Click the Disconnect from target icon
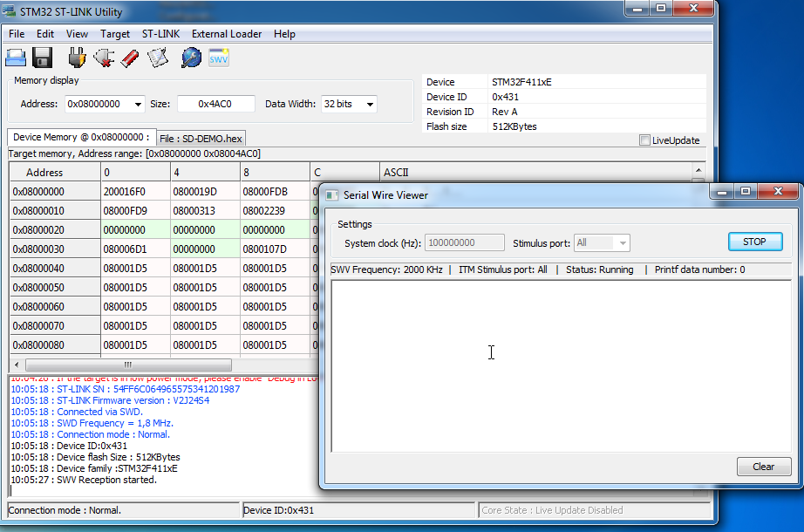Screen dimensions: 804x532 click(104, 58)
